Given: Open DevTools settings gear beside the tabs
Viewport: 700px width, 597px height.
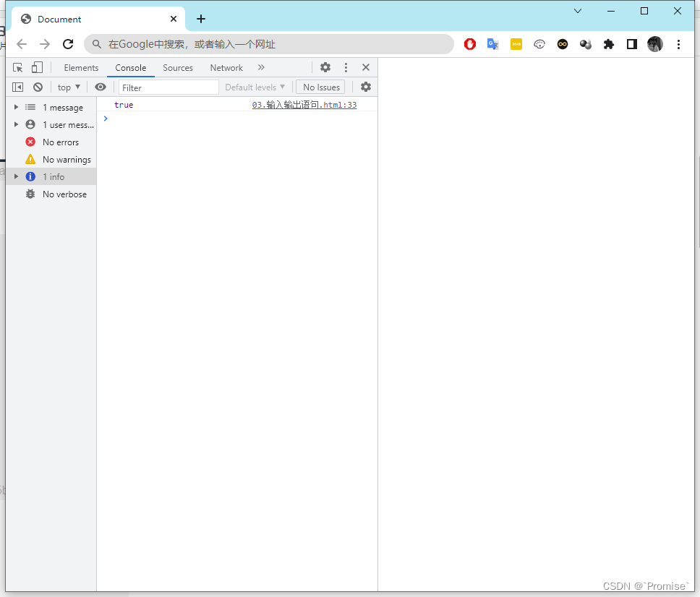Looking at the screenshot, I should click(x=325, y=67).
